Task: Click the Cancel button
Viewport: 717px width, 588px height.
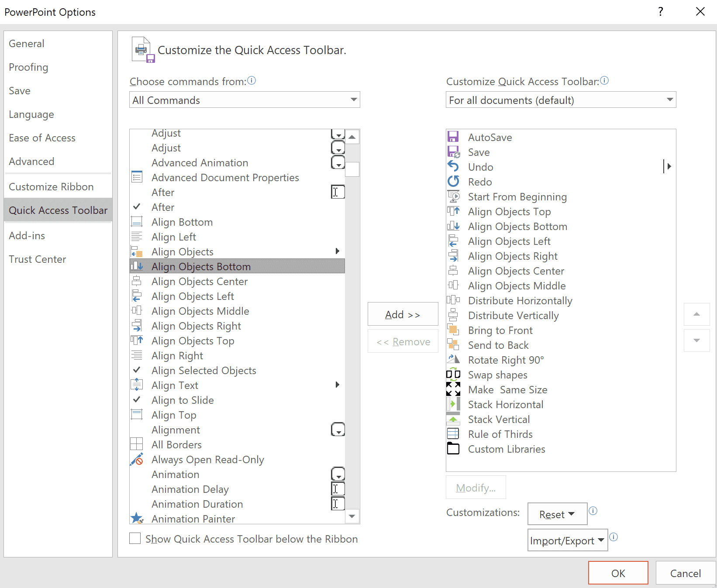Action: [x=686, y=573]
